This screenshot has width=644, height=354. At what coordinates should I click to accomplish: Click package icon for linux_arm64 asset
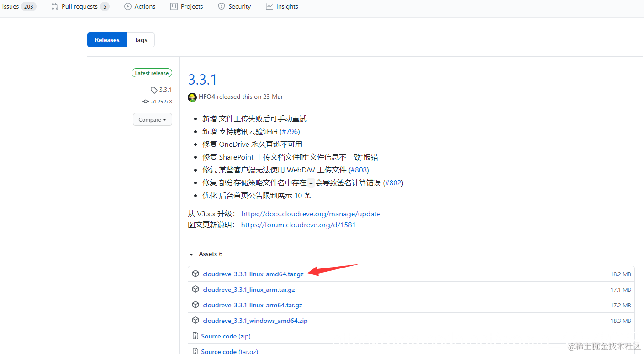coord(195,305)
